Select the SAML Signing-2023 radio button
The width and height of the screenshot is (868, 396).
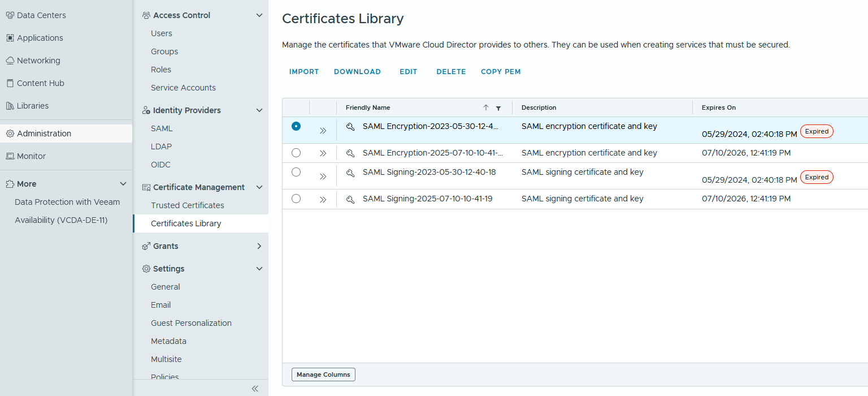[x=296, y=172]
